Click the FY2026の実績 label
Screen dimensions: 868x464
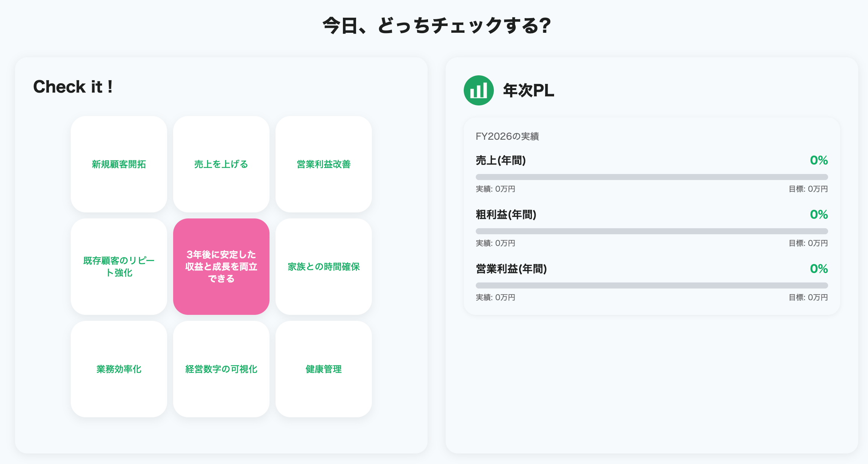(507, 136)
